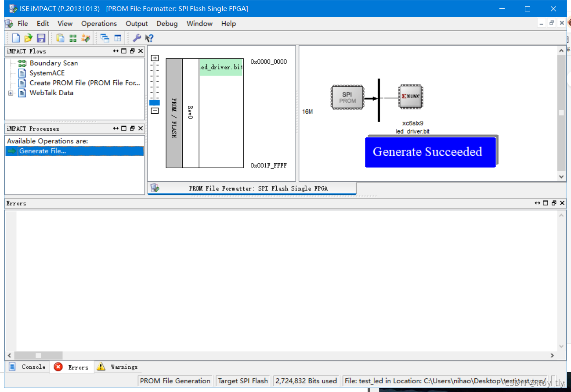This screenshot has width=571, height=392.
Task: Click the 0x001F_FFFF end address label
Action: (269, 165)
